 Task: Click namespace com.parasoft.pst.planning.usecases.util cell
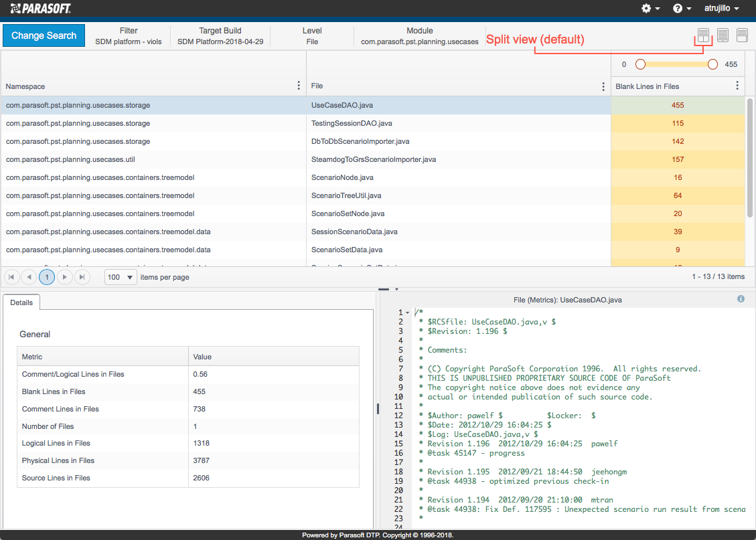153,159
